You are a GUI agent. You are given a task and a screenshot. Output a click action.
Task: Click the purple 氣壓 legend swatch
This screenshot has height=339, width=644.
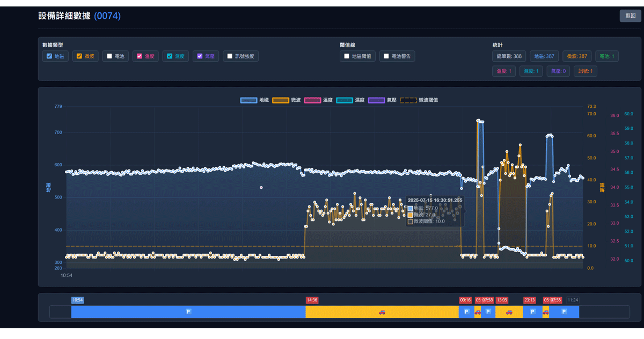(376, 100)
